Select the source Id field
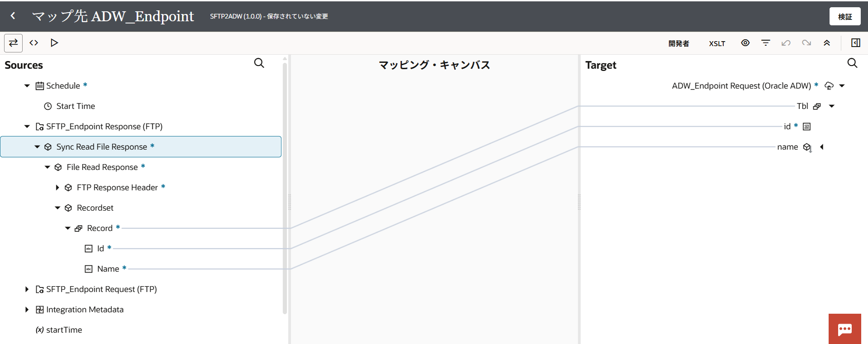Image resolution: width=868 pixels, height=344 pixels. click(x=100, y=249)
